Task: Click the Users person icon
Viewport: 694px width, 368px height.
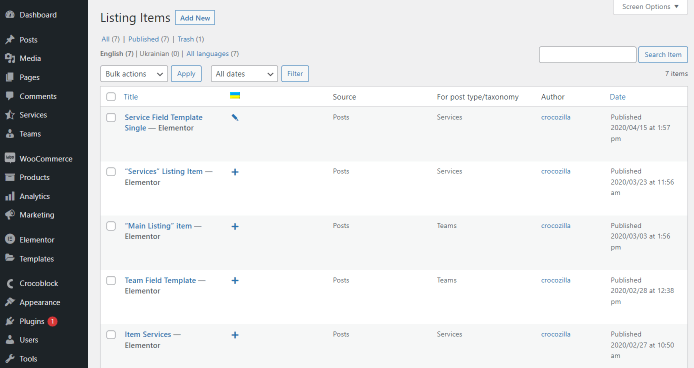Action: tap(10, 340)
